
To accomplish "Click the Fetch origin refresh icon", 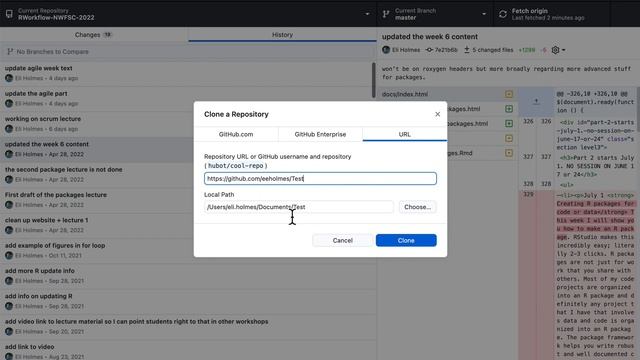I will [x=503, y=14].
